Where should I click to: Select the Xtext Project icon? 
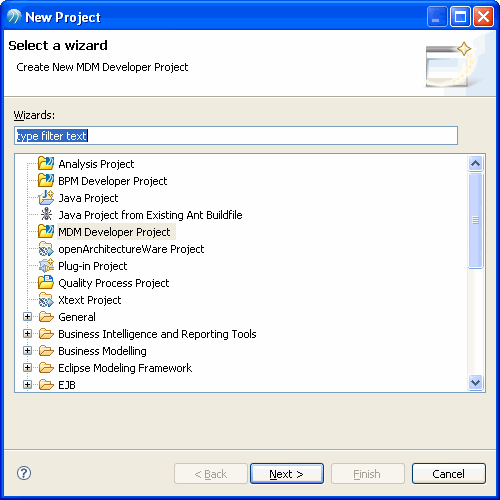[46, 300]
